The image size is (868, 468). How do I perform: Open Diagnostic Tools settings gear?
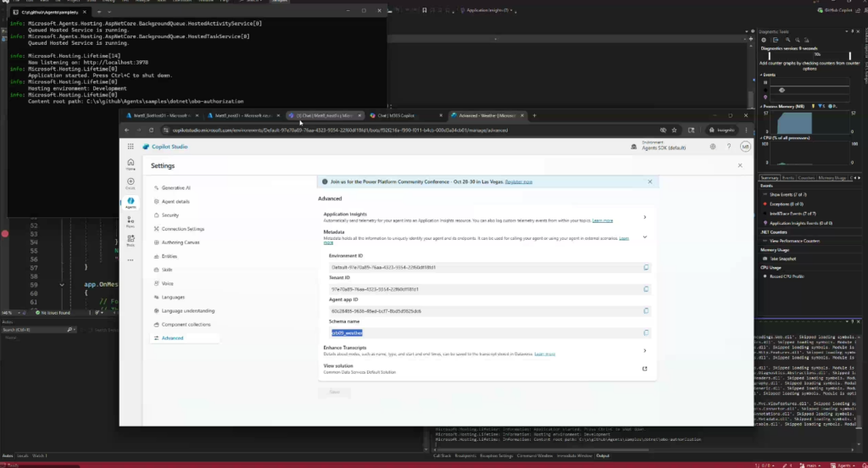click(x=764, y=40)
